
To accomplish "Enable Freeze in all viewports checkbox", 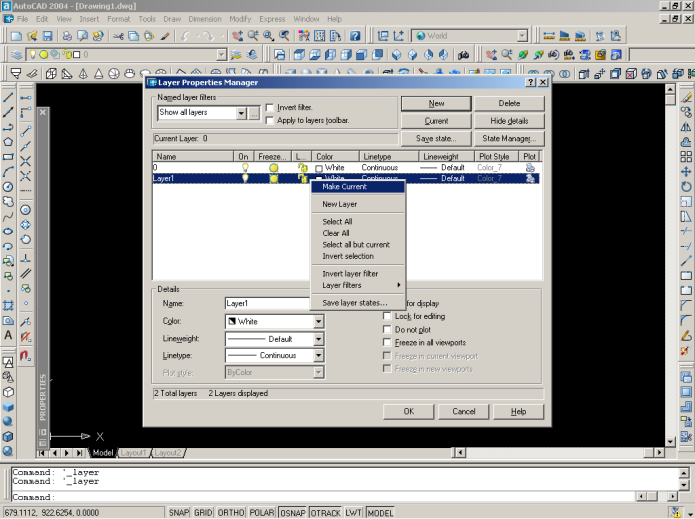I will [x=387, y=343].
